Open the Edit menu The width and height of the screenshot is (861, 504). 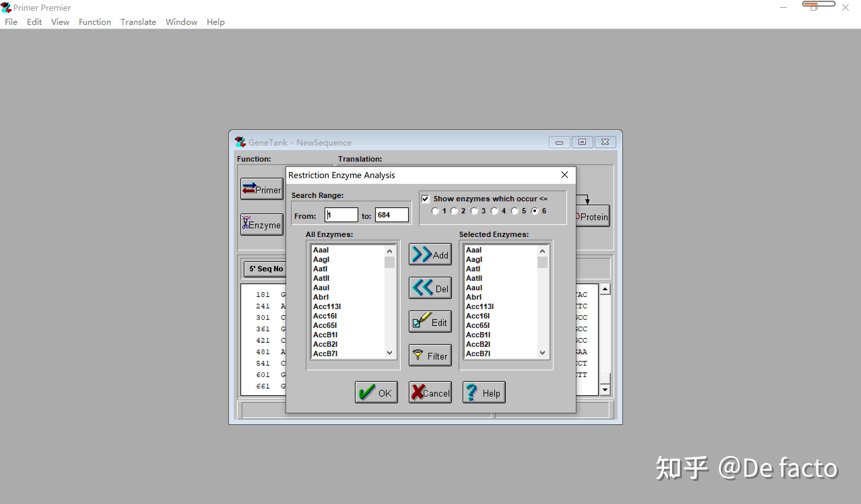click(x=34, y=22)
